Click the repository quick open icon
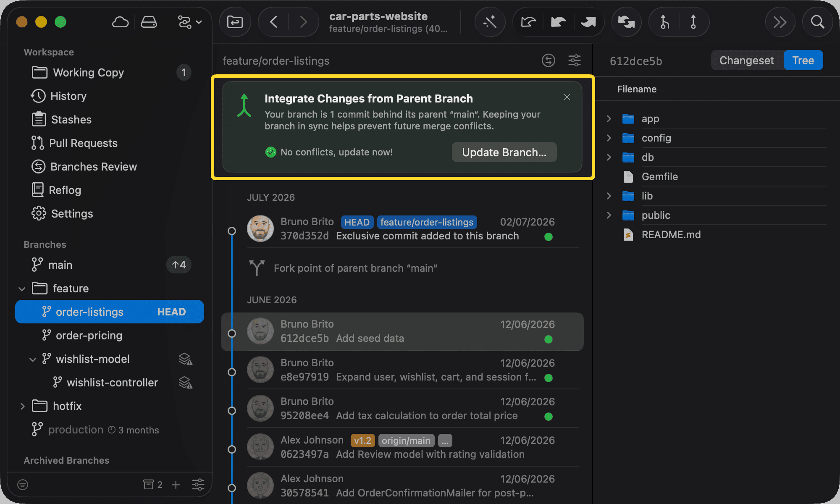The width and height of the screenshot is (840, 504). point(235,22)
